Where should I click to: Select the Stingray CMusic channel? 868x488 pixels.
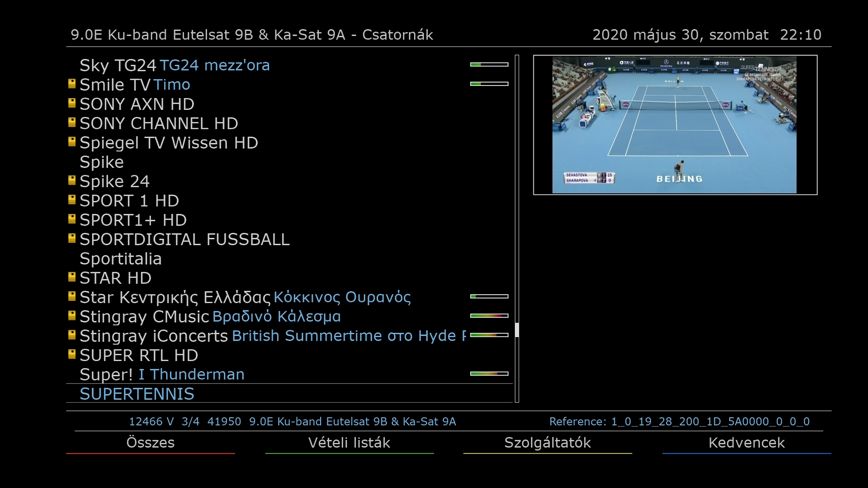[289, 317]
